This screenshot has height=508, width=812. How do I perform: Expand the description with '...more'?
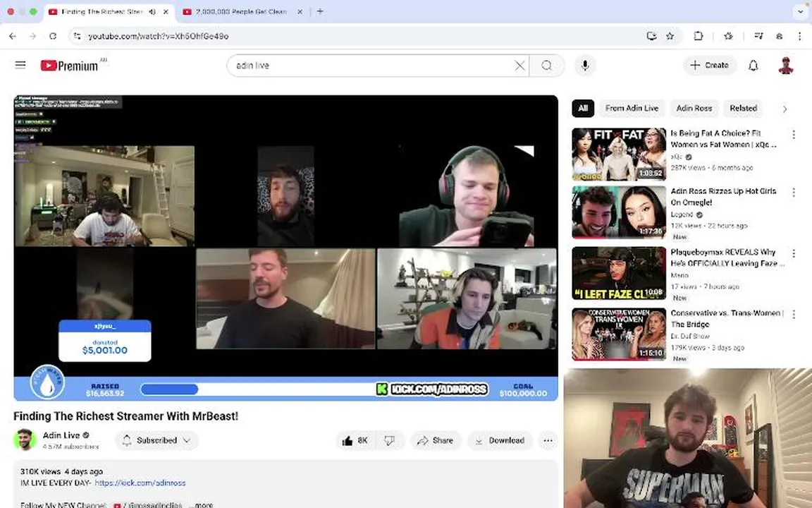pos(200,504)
